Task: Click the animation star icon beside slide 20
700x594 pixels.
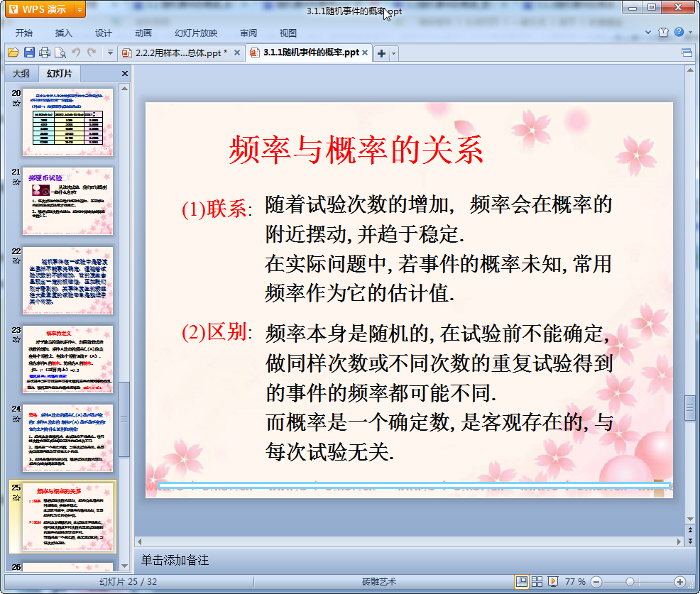Action: 16,104
